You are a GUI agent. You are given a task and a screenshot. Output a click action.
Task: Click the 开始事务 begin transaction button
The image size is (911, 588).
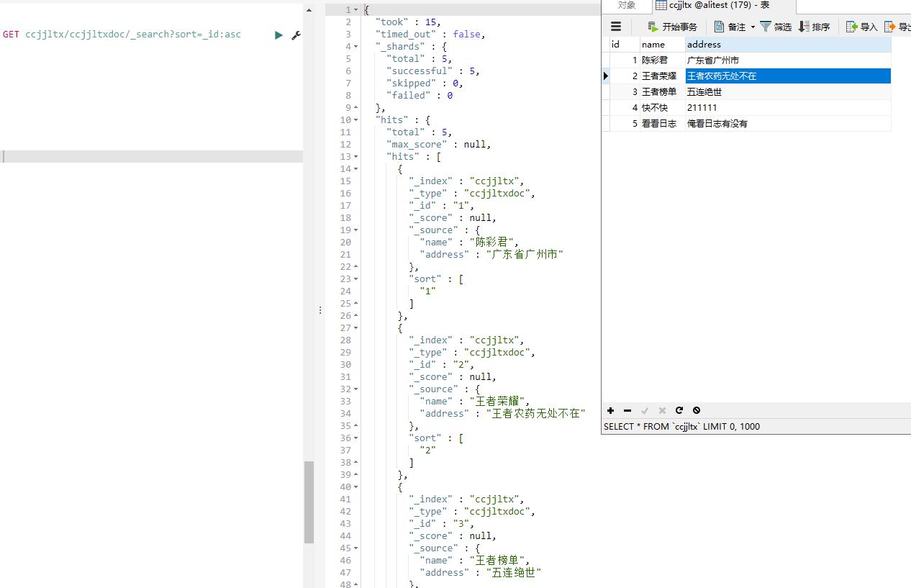click(x=672, y=27)
